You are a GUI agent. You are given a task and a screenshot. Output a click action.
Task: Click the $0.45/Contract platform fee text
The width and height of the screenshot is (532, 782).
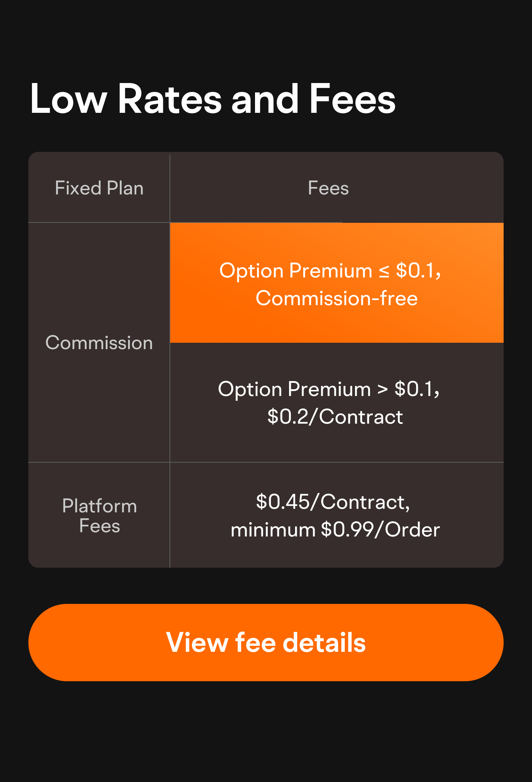[x=333, y=502]
